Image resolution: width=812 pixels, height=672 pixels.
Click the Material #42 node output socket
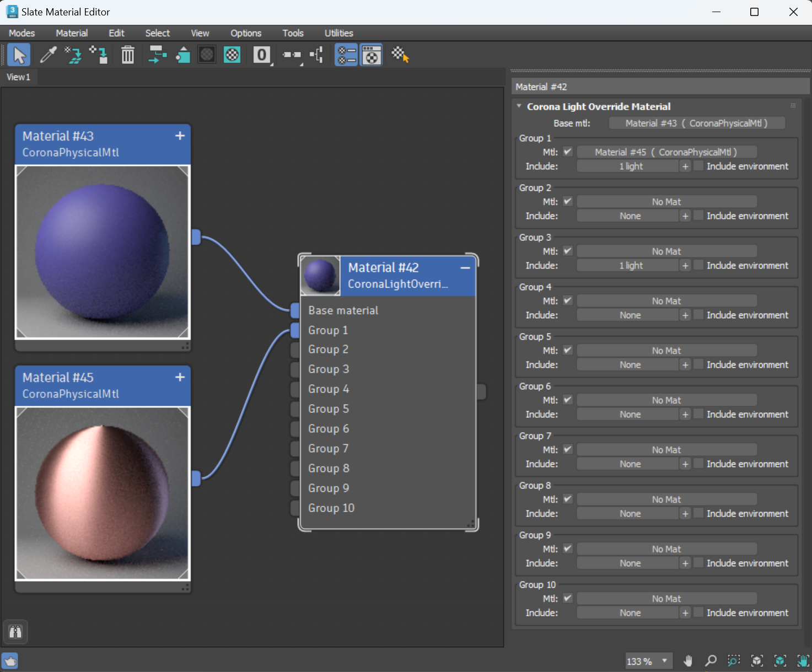pos(481,392)
